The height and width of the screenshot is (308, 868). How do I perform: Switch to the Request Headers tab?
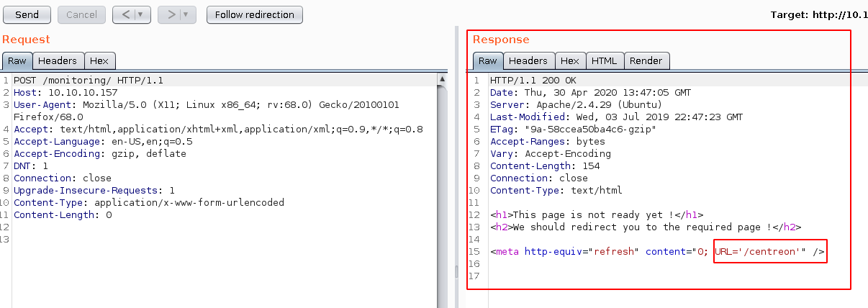tap(58, 61)
